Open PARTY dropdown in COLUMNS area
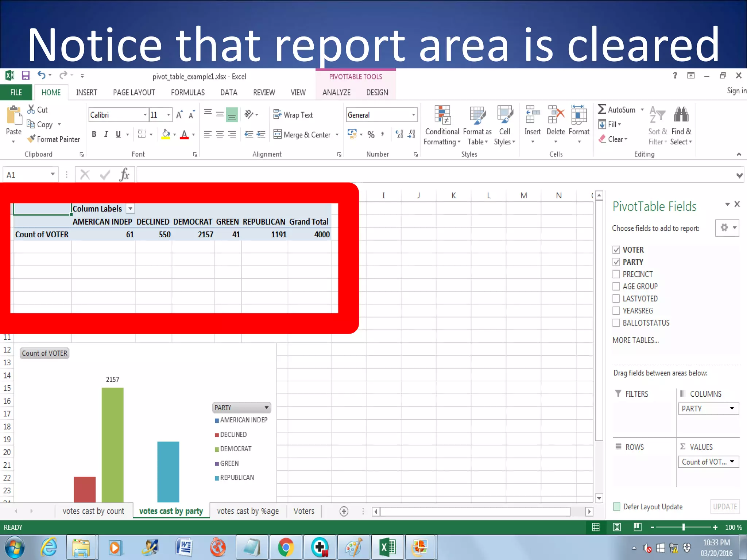 pos(732,408)
